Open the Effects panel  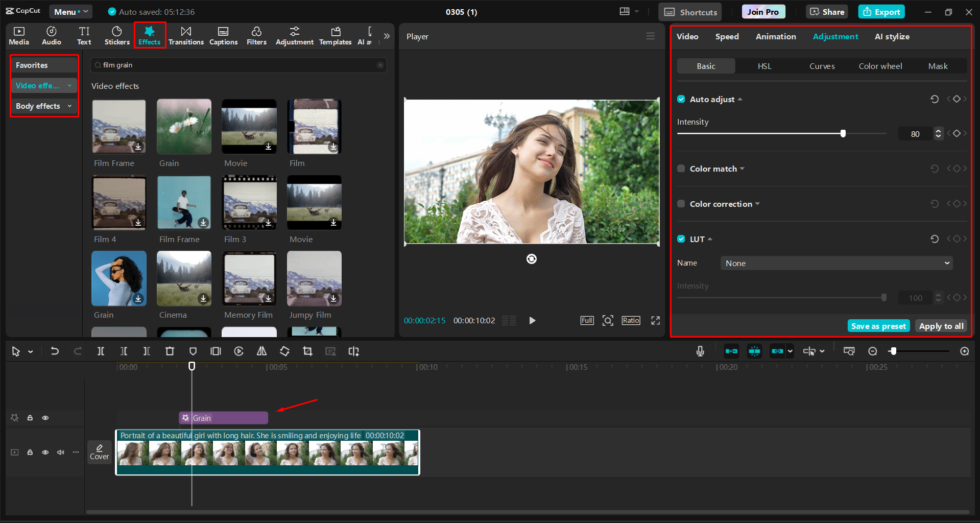point(149,35)
